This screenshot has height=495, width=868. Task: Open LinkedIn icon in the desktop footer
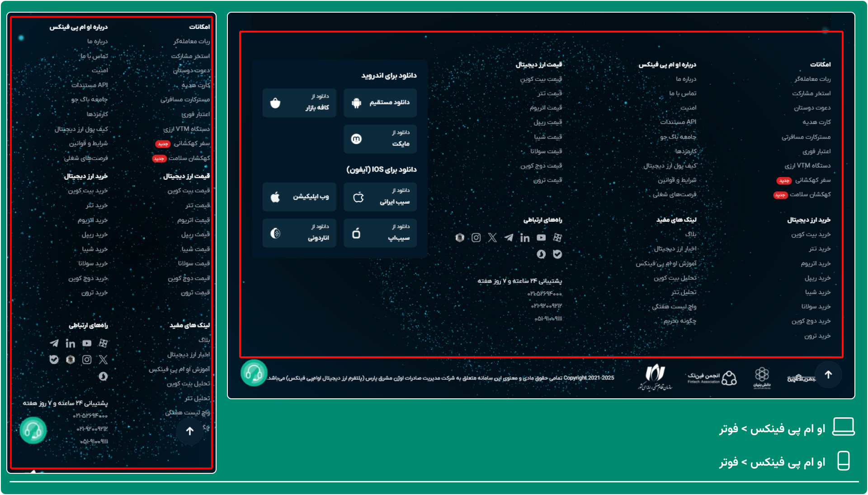[x=525, y=238]
